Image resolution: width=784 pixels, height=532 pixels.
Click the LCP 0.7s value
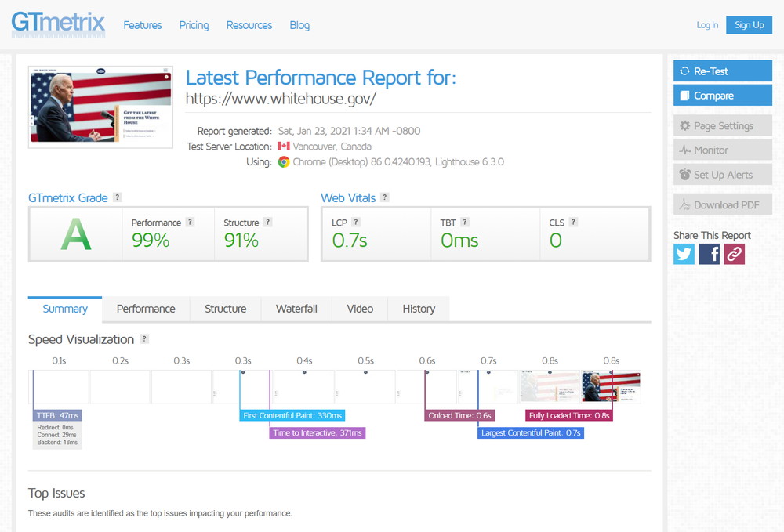point(350,241)
